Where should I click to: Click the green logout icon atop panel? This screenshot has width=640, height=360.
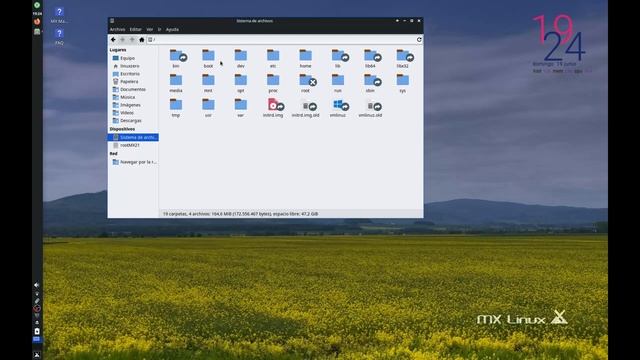point(37,5)
